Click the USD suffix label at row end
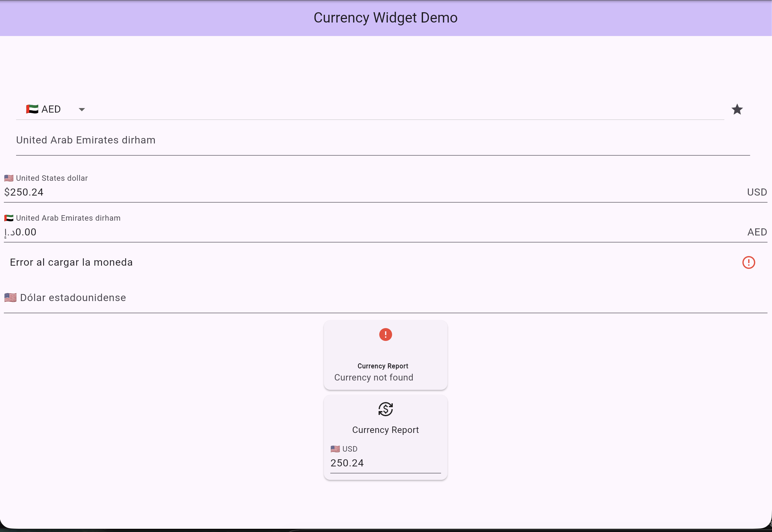The height and width of the screenshot is (532, 772). tap(757, 192)
